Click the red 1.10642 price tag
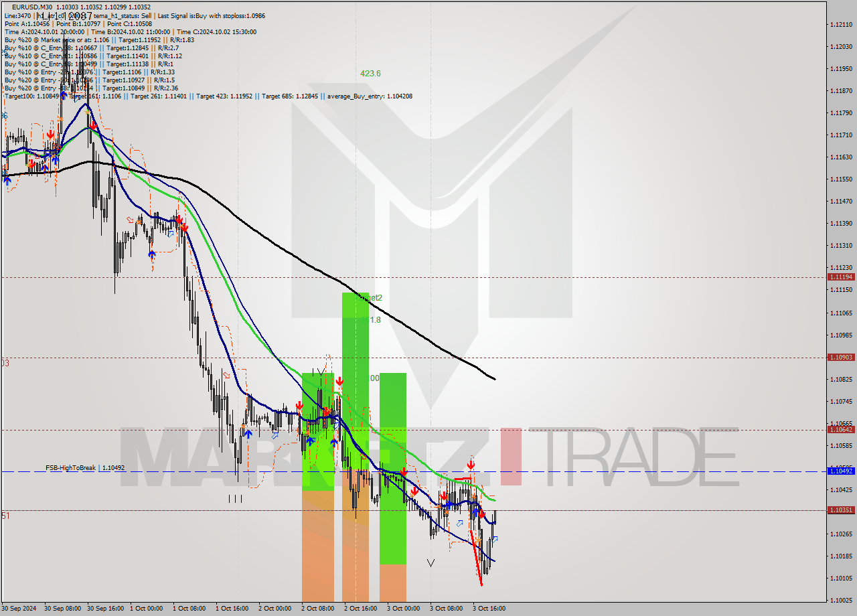Image resolution: width=857 pixels, height=616 pixels. [x=841, y=429]
